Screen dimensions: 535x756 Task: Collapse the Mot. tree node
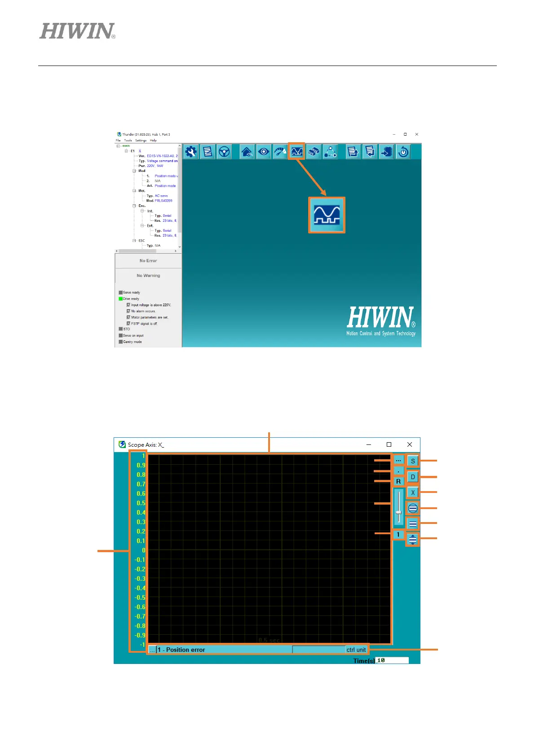(x=134, y=191)
